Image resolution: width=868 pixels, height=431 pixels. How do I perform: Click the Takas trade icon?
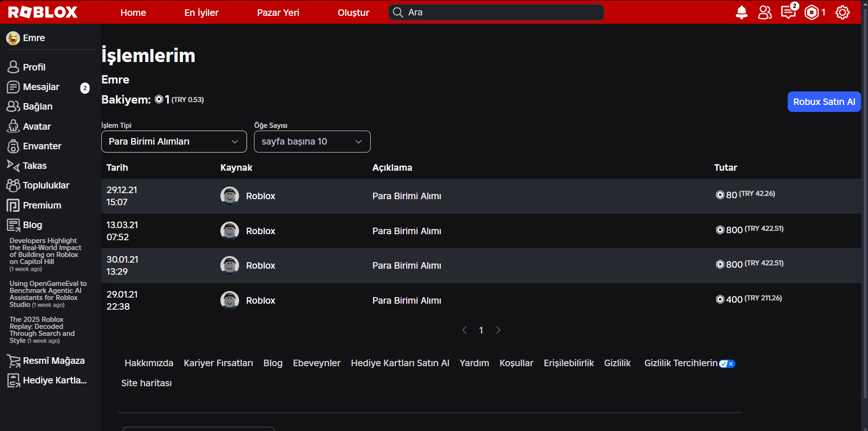[x=13, y=166]
